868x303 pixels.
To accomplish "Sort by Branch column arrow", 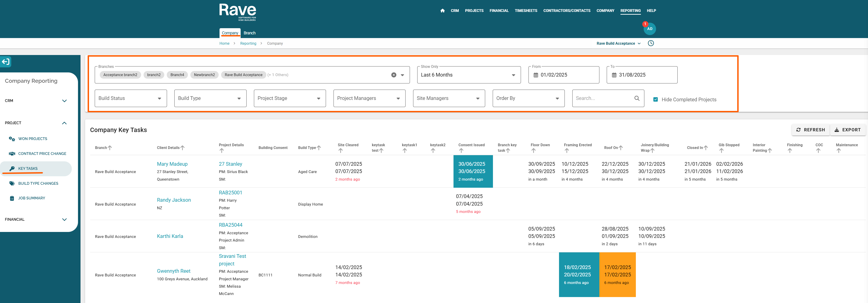I will click(110, 148).
